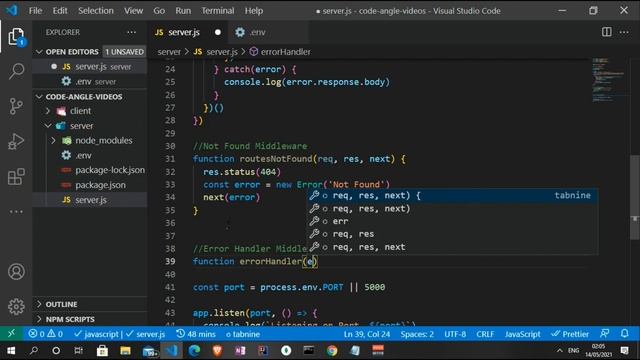Screen dimensions: 640x360
Task: Click the remote window indicator in status bar
Action: point(11,334)
